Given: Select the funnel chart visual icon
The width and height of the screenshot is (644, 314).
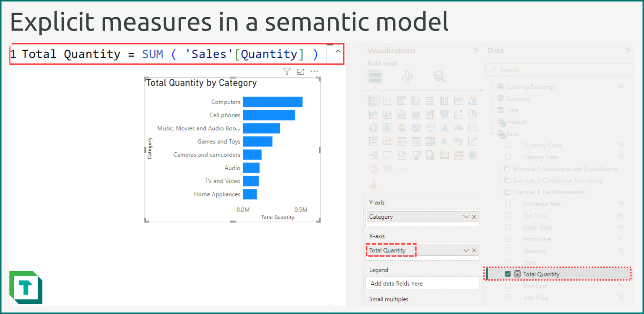Looking at the screenshot, I should [445, 114].
